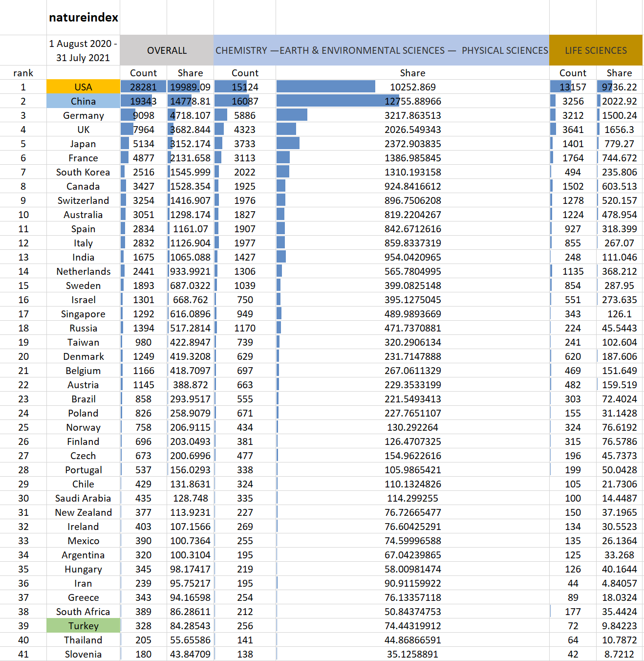Click the USA overall count 28281
The height and width of the screenshot is (661, 644).
pyautogui.click(x=144, y=87)
